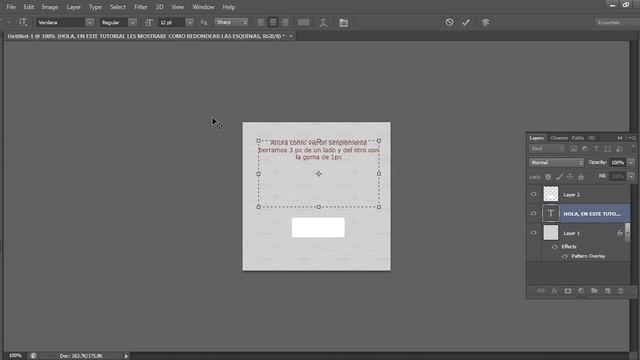Open the File menu

tap(11, 7)
